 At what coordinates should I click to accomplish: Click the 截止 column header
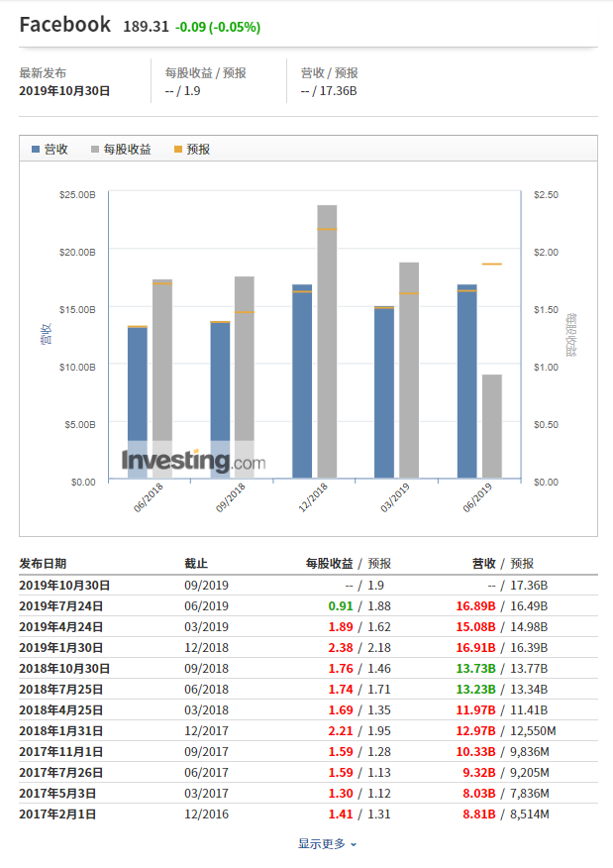(x=196, y=564)
